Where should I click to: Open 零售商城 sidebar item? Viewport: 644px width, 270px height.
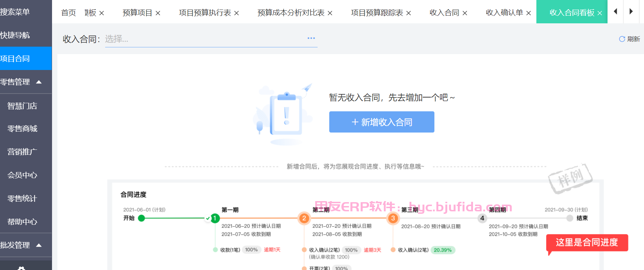click(22, 129)
